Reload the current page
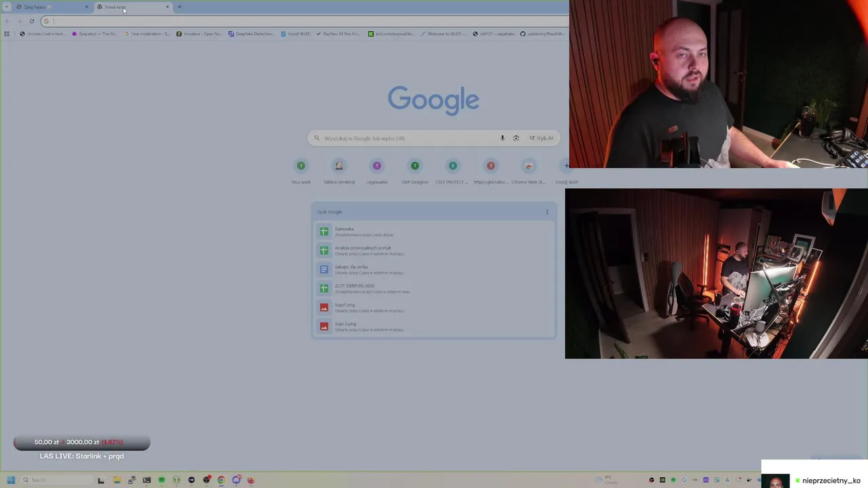868x488 pixels. coord(31,21)
